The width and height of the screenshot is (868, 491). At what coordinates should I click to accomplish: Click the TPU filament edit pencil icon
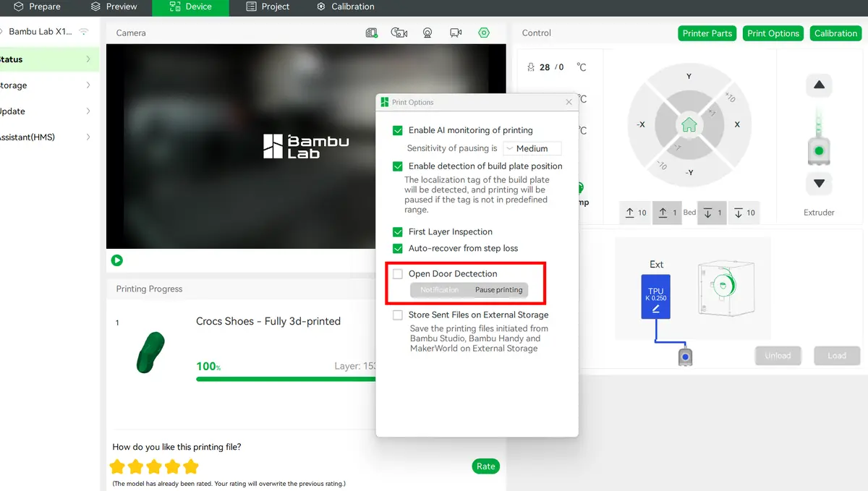[656, 309]
